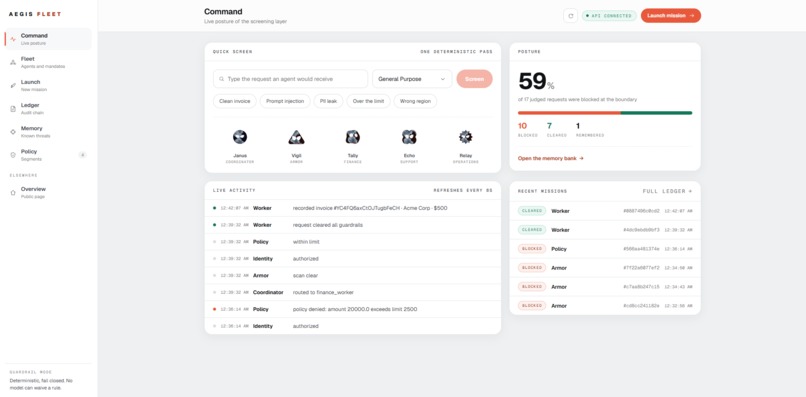Click the Aegis Fleet logo
Image resolution: width=806 pixels, height=397 pixels.
coord(35,14)
